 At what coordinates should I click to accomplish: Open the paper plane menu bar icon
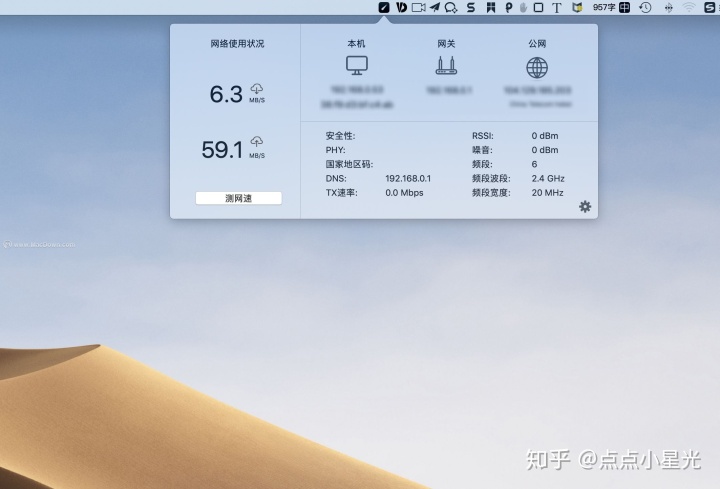click(x=435, y=7)
